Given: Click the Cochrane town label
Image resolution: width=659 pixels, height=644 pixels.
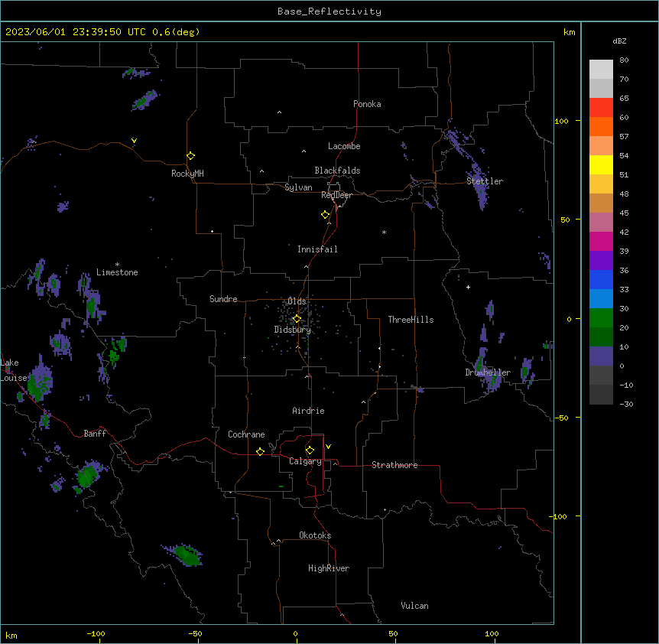Looking at the screenshot, I should point(246,434).
